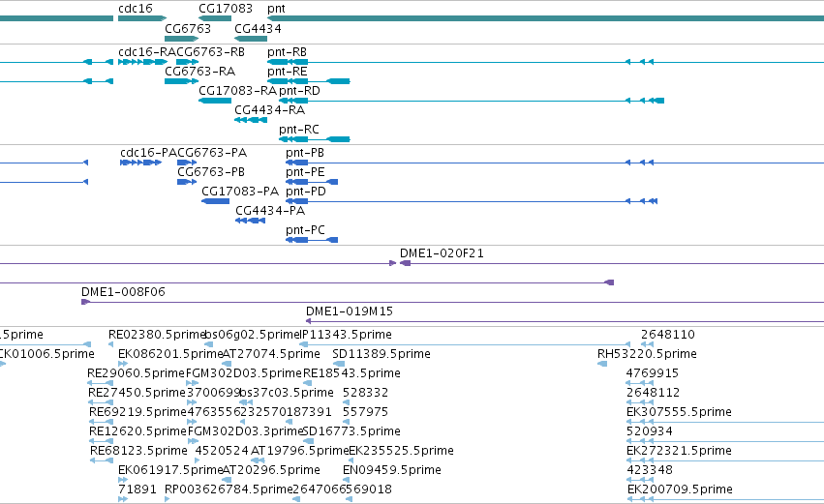Click the CG4434 gene bar
The image size is (824, 504).
click(x=251, y=39)
